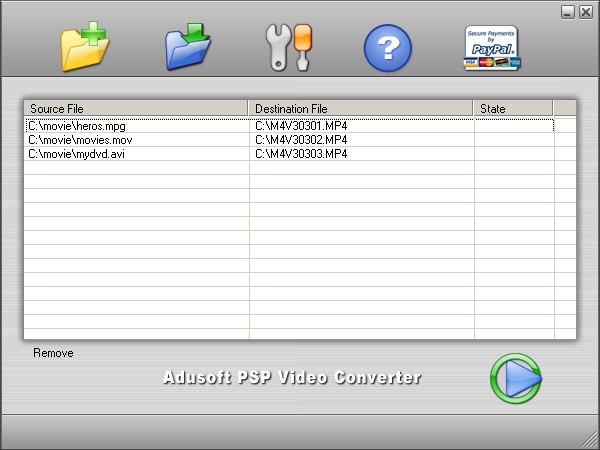Open help via blue question mark
This screenshot has width=600, height=450.
click(x=388, y=48)
